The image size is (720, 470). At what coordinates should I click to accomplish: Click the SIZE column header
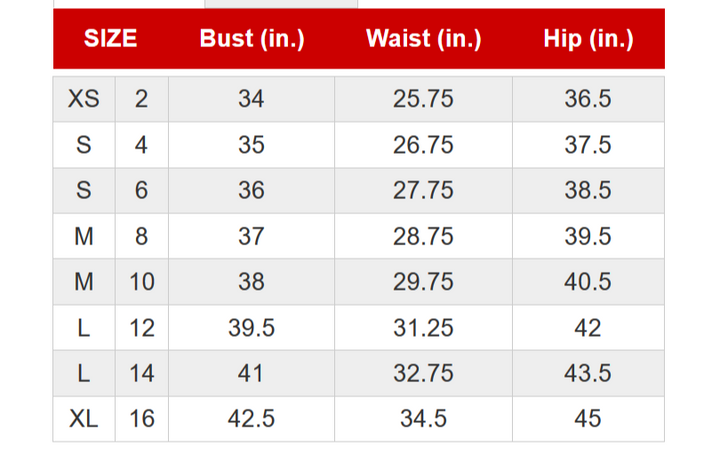(x=110, y=39)
